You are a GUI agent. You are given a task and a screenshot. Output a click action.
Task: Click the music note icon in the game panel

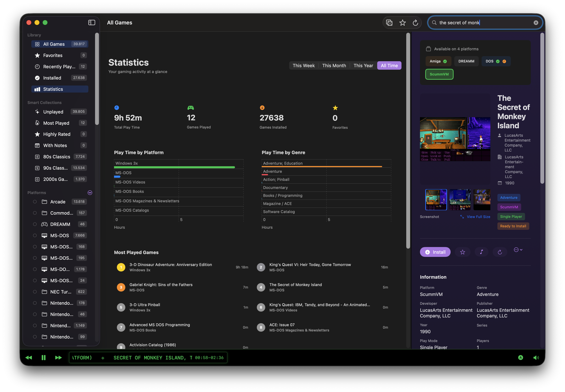(x=481, y=252)
